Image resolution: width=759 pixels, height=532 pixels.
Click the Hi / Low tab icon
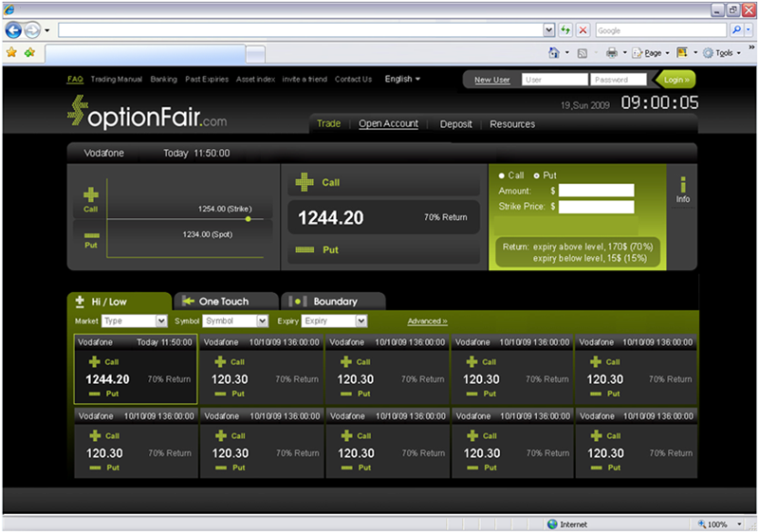[80, 302]
